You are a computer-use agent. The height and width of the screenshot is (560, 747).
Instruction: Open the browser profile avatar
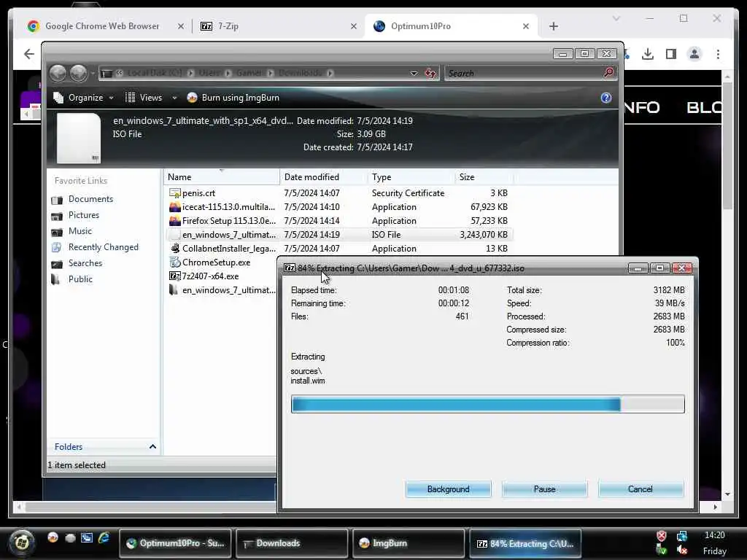(694, 54)
